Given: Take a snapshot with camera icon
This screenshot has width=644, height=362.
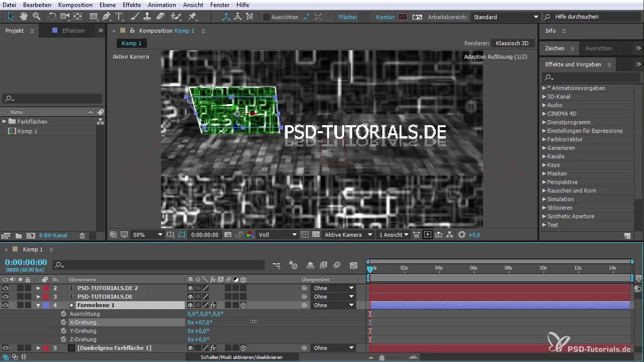Looking at the screenshot, I should (x=228, y=235).
